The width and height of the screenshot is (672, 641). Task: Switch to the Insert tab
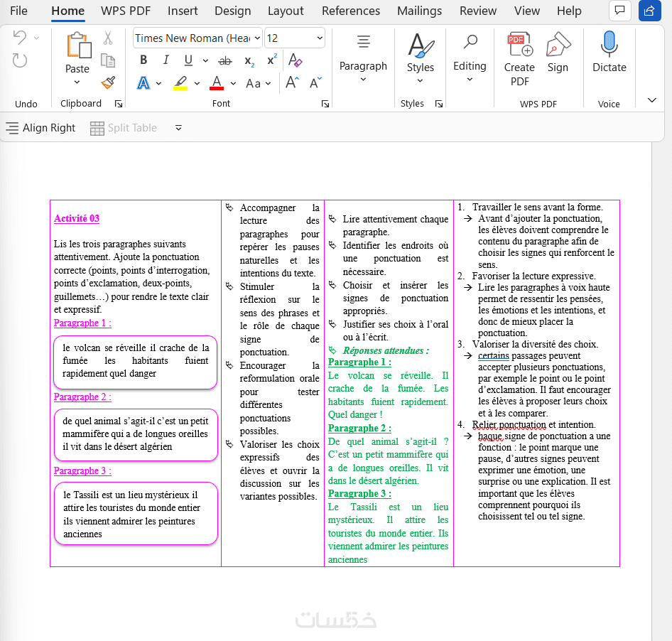click(x=183, y=11)
